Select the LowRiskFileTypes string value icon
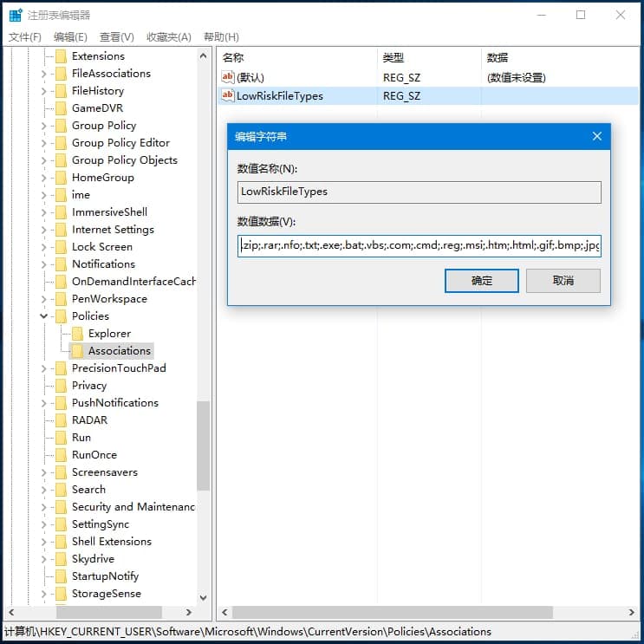This screenshot has width=644, height=644. (228, 95)
